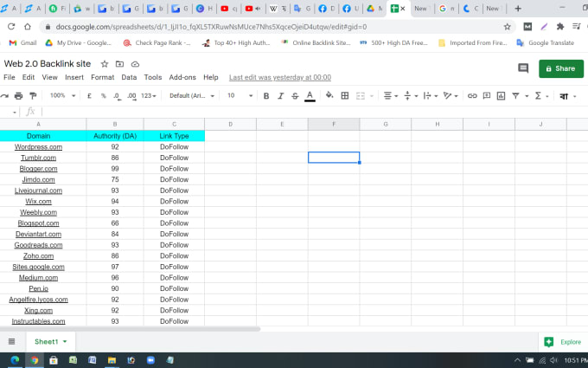Open zoom level 100% dropdown
The image size is (588, 368).
click(x=62, y=96)
